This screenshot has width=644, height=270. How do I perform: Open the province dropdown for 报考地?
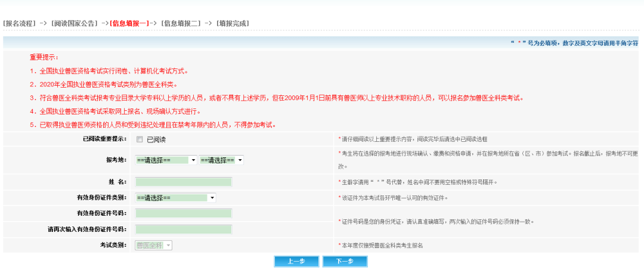[x=166, y=160]
